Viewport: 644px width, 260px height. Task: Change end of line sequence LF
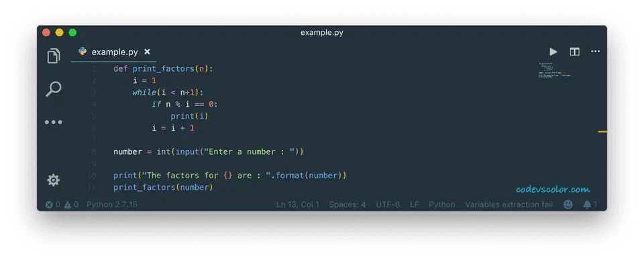[x=415, y=204]
